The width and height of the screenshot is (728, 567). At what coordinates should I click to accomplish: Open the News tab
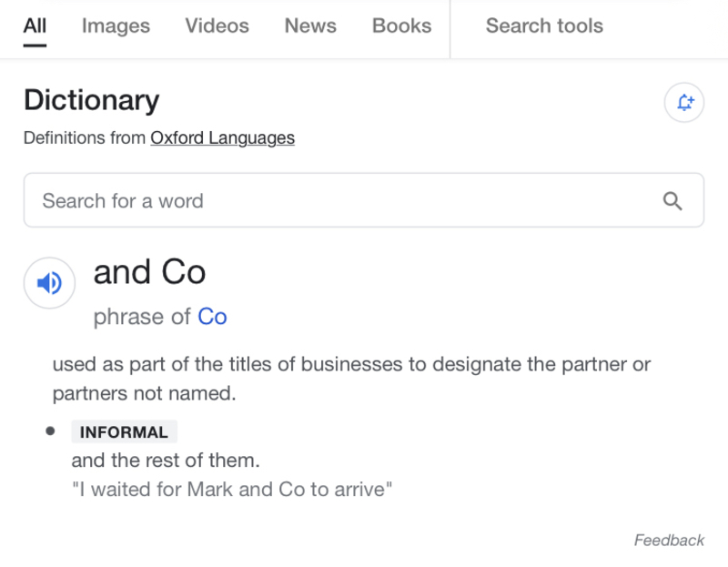[309, 26]
